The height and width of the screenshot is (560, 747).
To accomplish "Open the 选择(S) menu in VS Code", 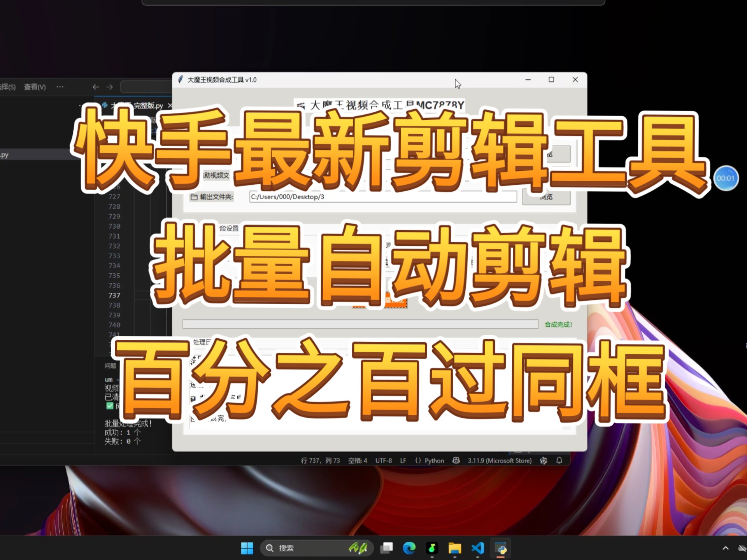I will point(7,87).
